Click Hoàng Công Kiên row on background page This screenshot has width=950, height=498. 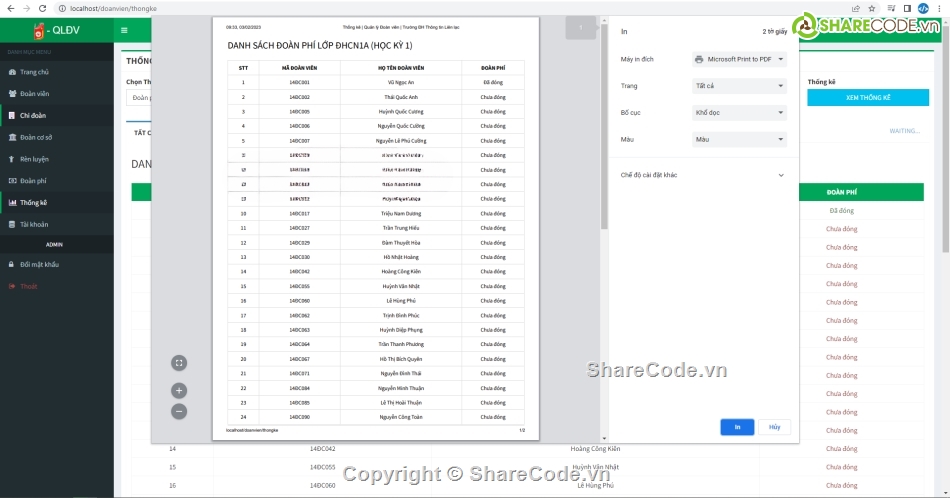[596, 449]
